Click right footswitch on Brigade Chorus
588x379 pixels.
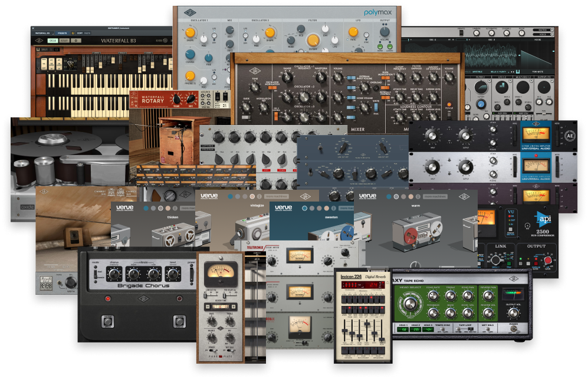click(179, 321)
